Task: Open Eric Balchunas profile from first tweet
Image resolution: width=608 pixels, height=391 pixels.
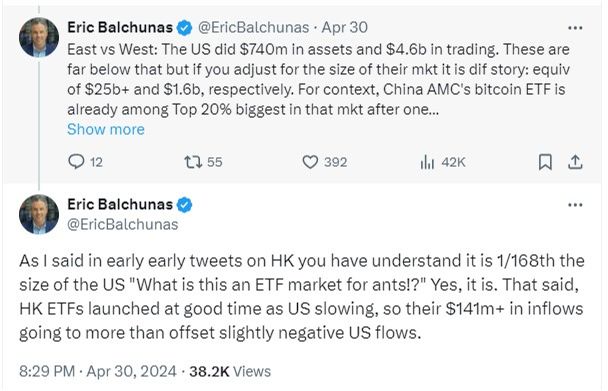Action: [120, 28]
